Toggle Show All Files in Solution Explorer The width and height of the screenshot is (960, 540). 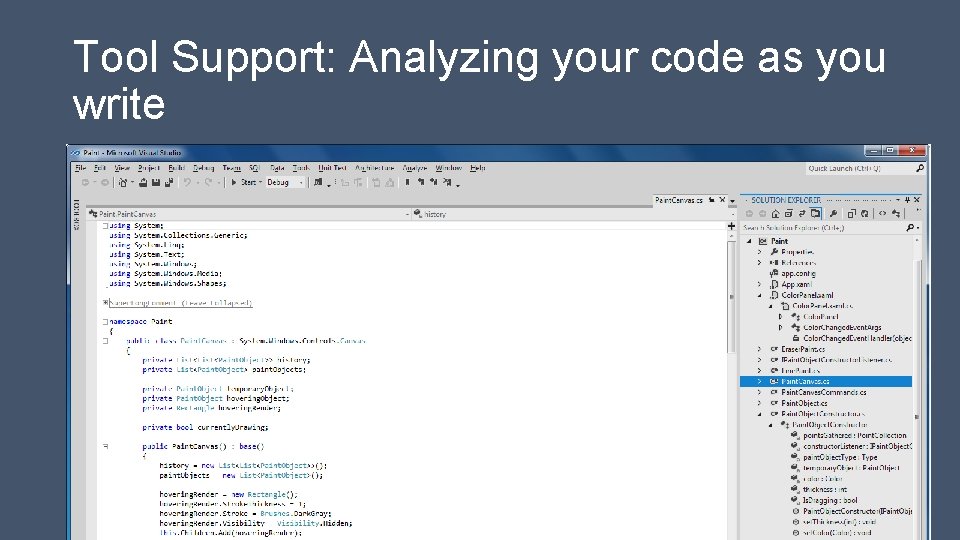click(x=816, y=214)
